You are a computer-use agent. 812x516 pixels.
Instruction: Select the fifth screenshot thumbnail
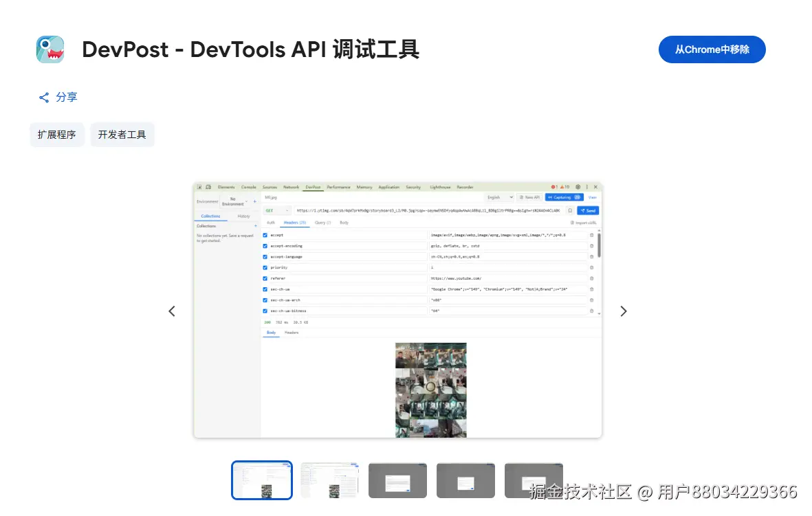[x=534, y=480]
